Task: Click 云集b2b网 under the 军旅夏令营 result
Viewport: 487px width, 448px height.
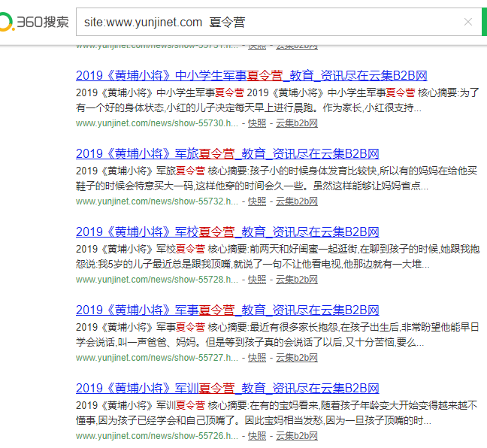Action: (296, 201)
